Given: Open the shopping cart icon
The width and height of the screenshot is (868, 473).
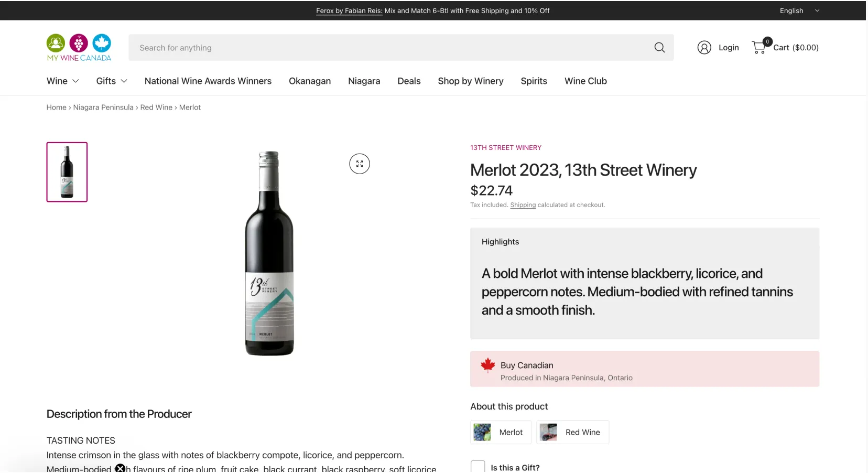Looking at the screenshot, I should pos(759,48).
